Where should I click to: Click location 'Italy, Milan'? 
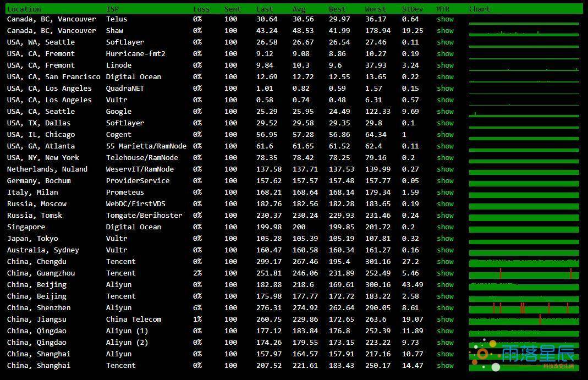tap(32, 192)
